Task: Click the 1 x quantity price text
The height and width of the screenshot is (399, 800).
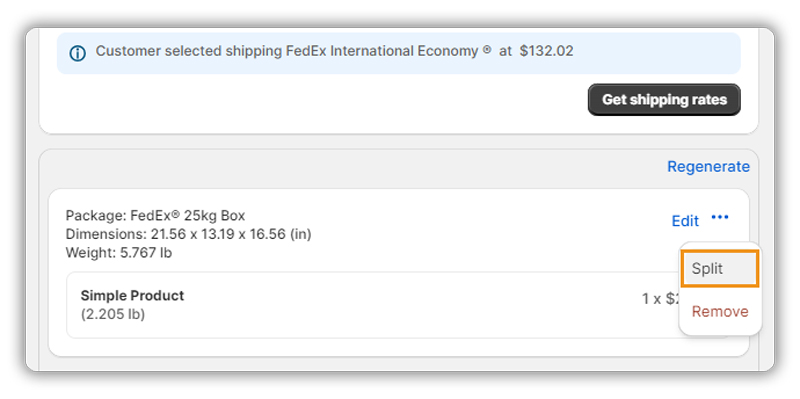Action: click(661, 299)
